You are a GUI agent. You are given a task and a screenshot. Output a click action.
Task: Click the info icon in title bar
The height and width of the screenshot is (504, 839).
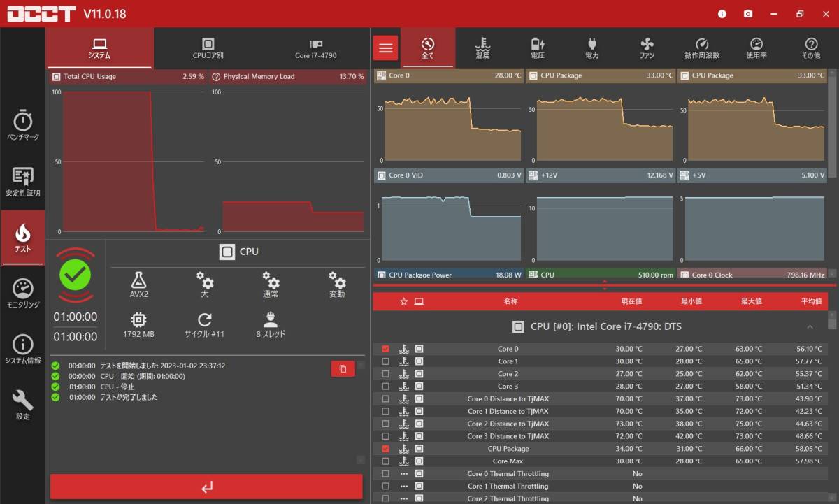click(x=722, y=14)
